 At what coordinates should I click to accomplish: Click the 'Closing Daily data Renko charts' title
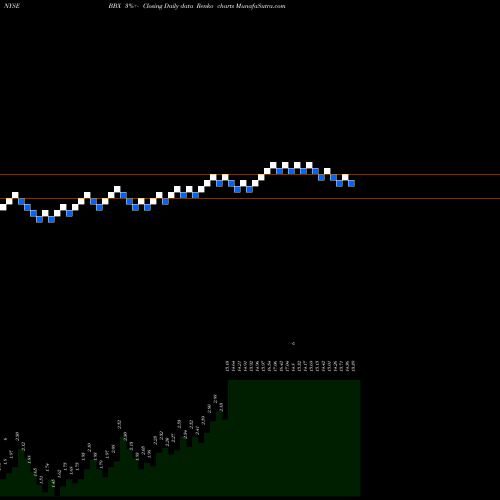click(x=189, y=6)
